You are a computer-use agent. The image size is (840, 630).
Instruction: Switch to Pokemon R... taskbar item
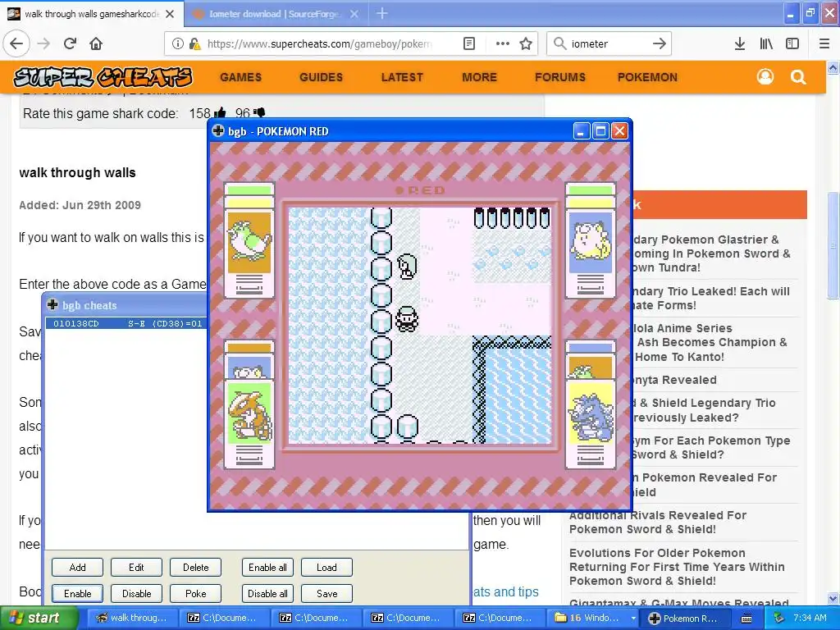(686, 618)
